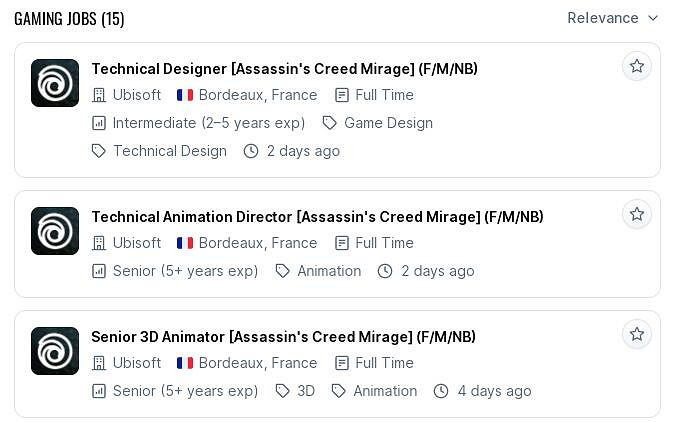Click Animation tag on Technical Animation Director card
This screenshot has width=675, height=422.
coord(329,271)
